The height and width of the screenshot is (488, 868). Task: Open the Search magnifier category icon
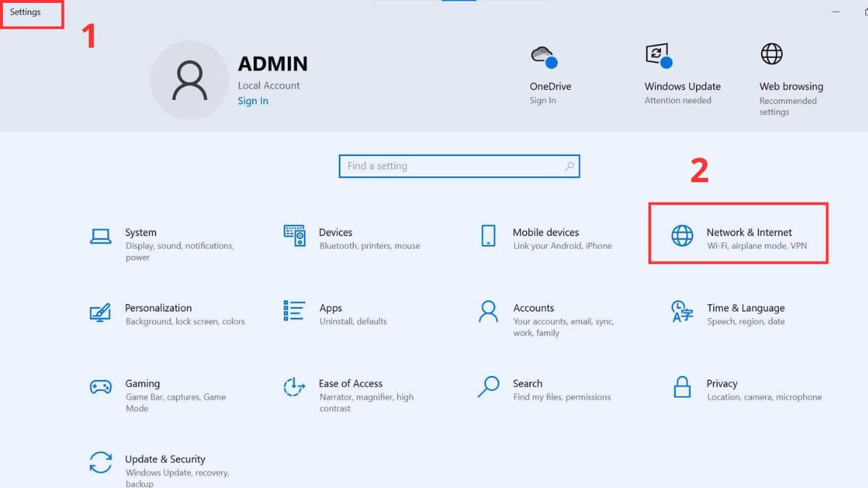489,387
